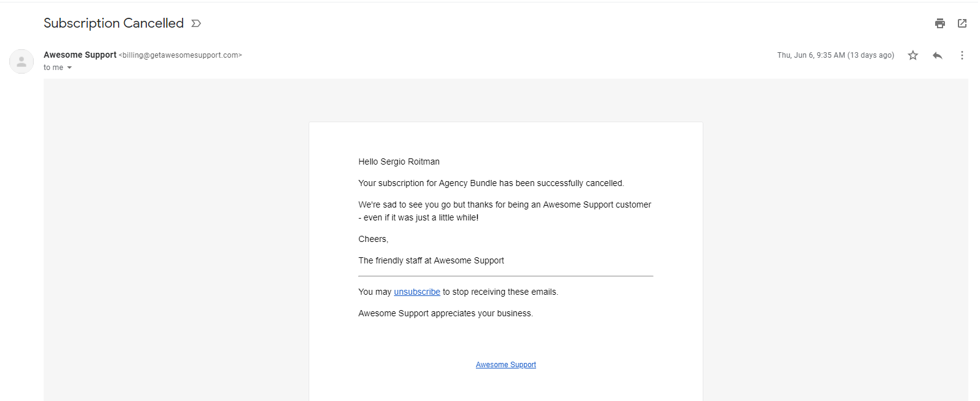980x401 pixels.
Task: Reply using the arrow icon
Action: (938, 55)
